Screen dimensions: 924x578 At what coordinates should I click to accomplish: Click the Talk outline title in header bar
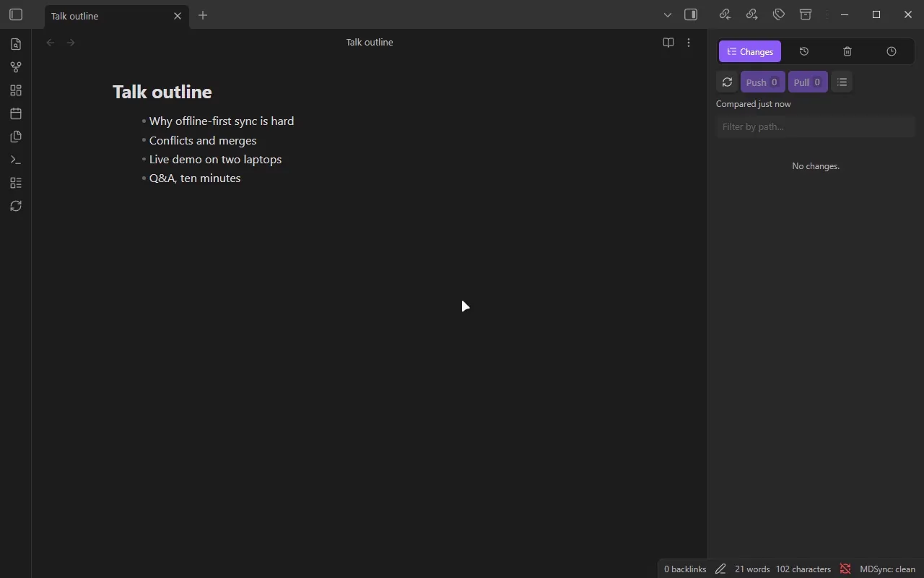click(x=370, y=42)
